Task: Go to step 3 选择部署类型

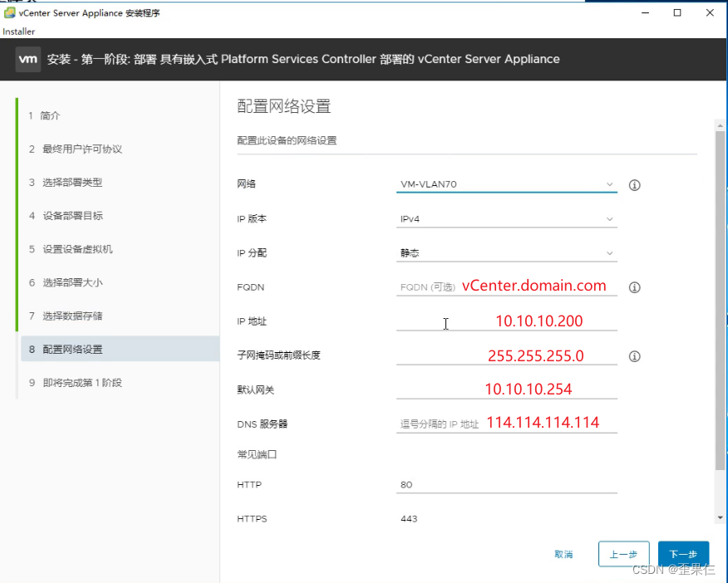Action: pyautogui.click(x=66, y=182)
